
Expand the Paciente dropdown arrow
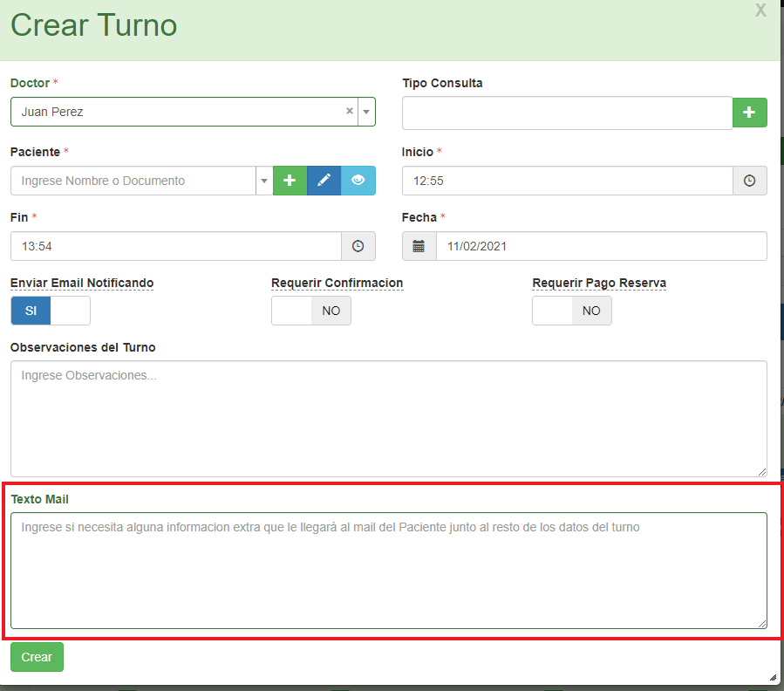[x=264, y=181]
